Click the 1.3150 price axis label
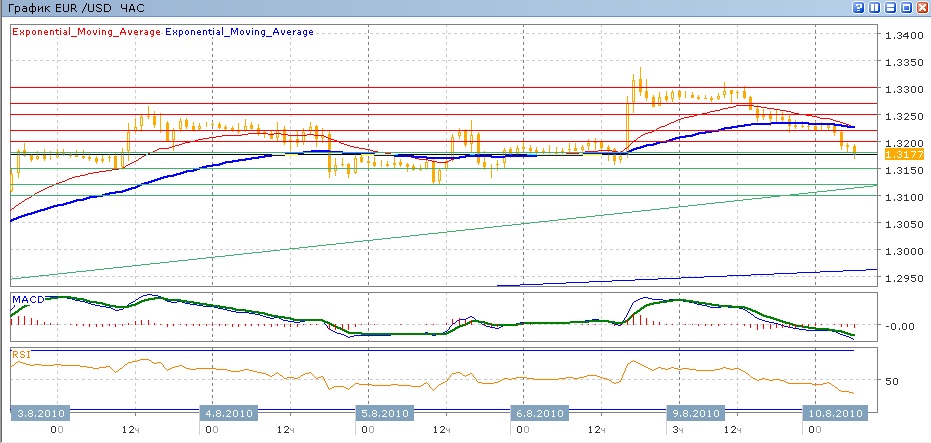This screenshot has height=443, width=931. tap(904, 170)
